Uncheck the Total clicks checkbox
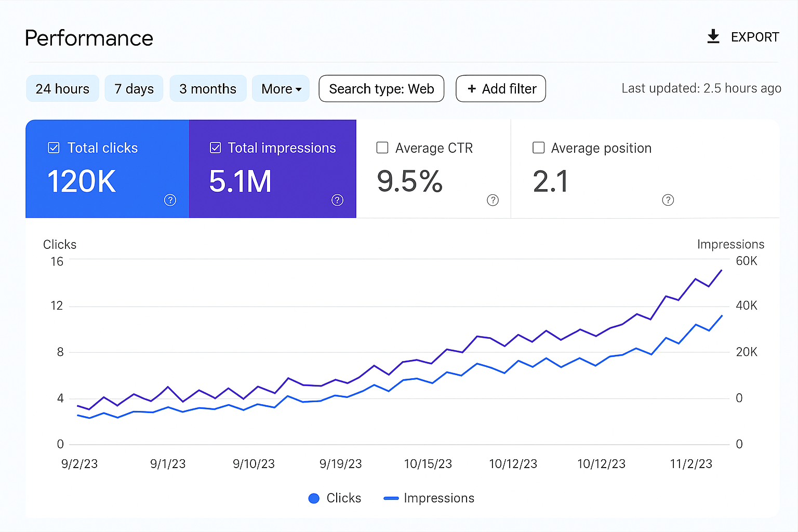Screen dimensions: 798x532 [54, 148]
